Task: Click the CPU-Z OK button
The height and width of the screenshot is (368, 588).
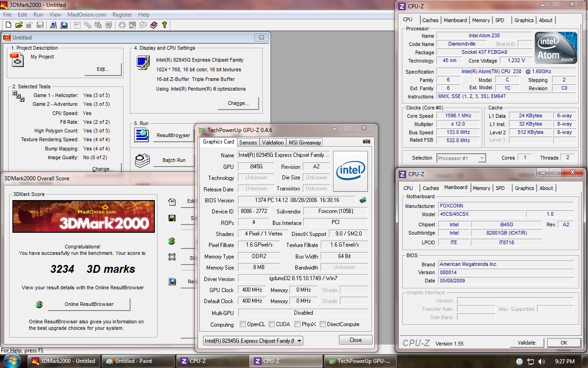Action: [x=564, y=343]
